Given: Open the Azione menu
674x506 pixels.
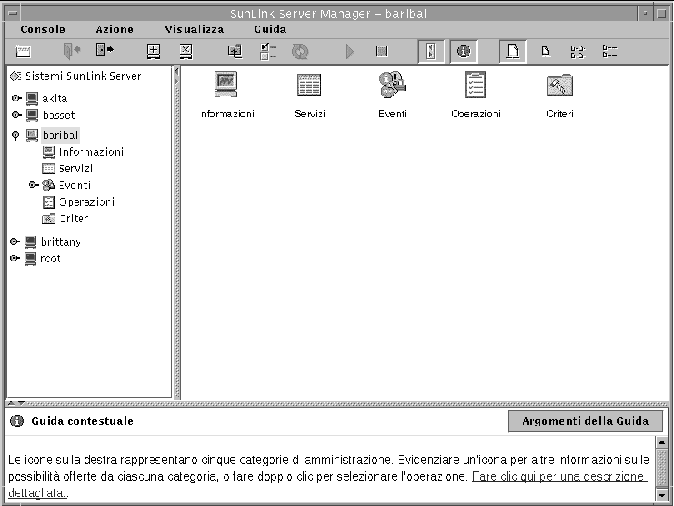Looking at the screenshot, I should tap(114, 29).
